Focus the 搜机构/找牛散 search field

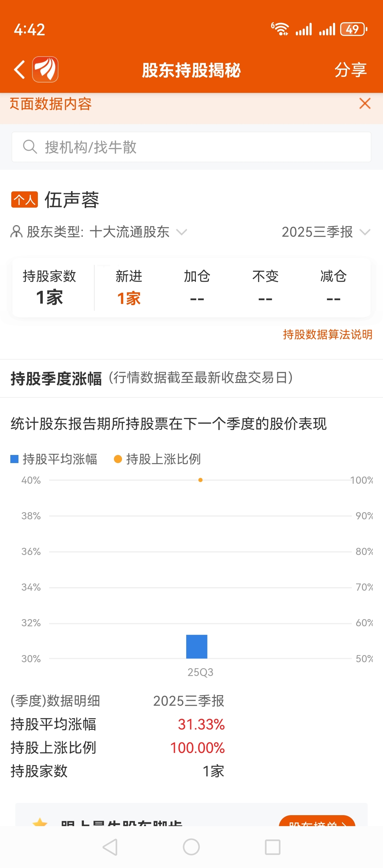[x=191, y=147]
